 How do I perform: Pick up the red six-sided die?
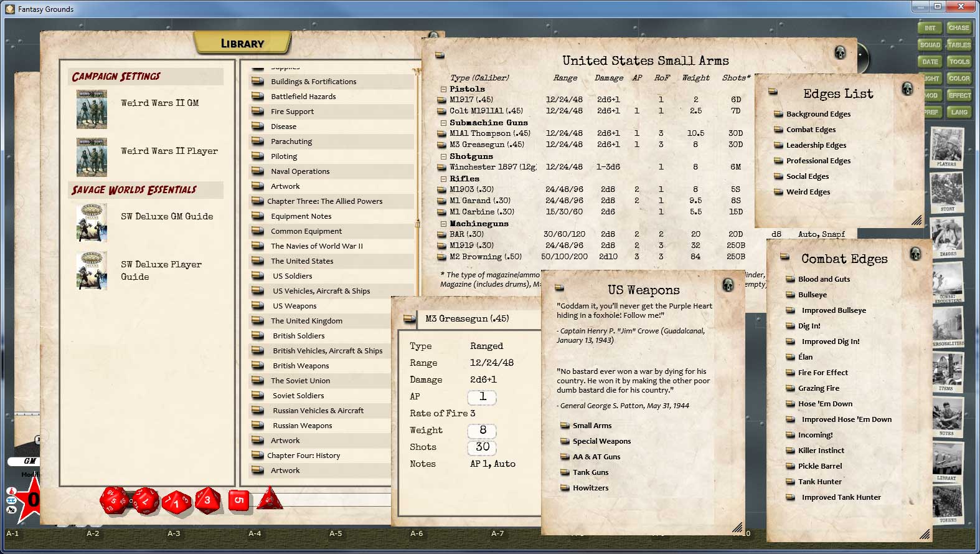238,500
